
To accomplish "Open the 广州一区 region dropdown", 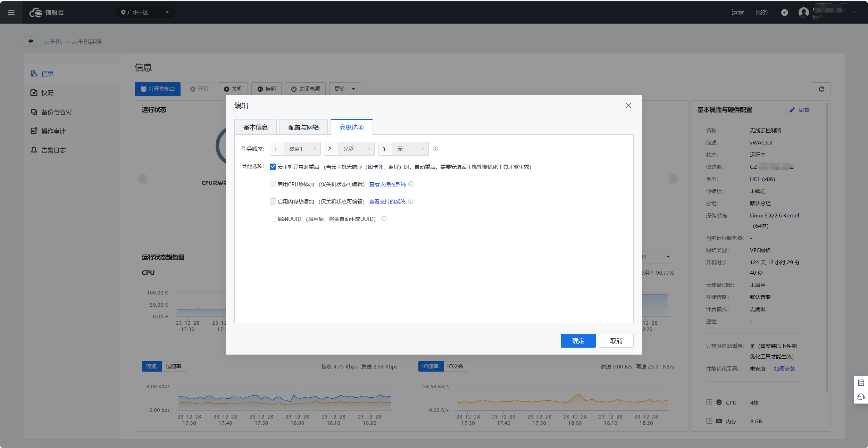I will (x=145, y=13).
